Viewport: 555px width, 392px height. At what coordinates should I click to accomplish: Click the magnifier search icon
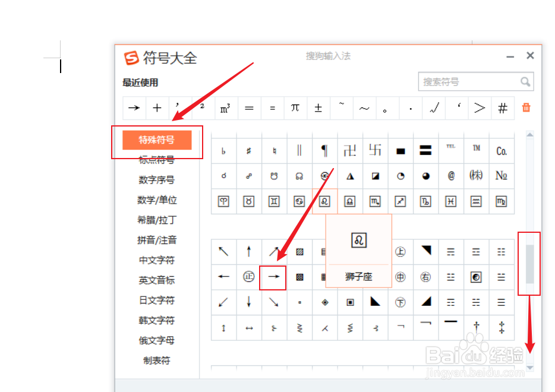(x=525, y=82)
